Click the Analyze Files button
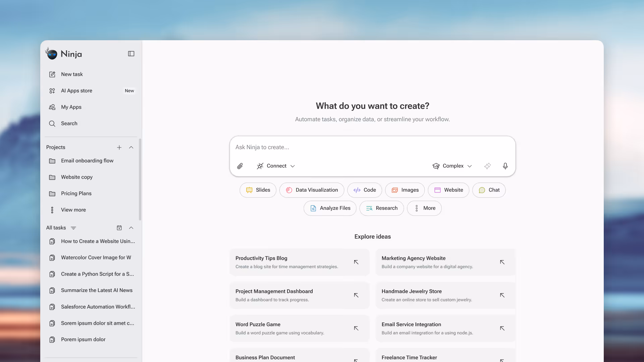Screen dimensions: 644x362 tap(330, 208)
